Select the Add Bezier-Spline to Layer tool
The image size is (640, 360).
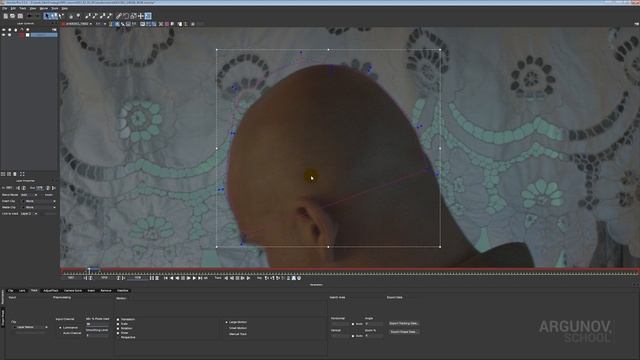(x=109, y=16)
